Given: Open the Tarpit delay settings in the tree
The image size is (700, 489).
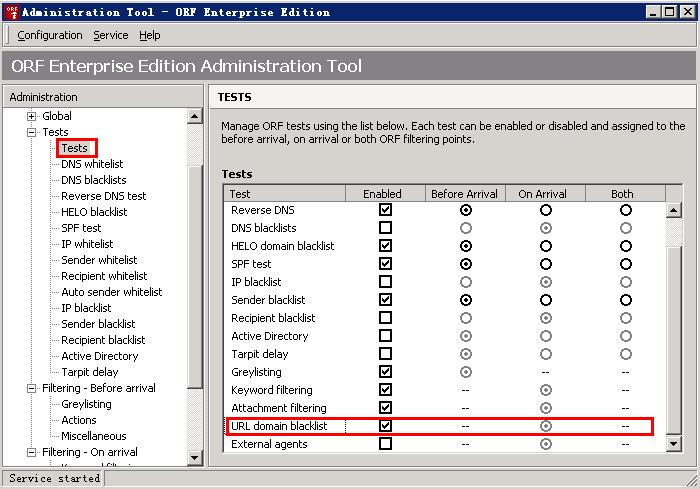Looking at the screenshot, I should point(90,372).
